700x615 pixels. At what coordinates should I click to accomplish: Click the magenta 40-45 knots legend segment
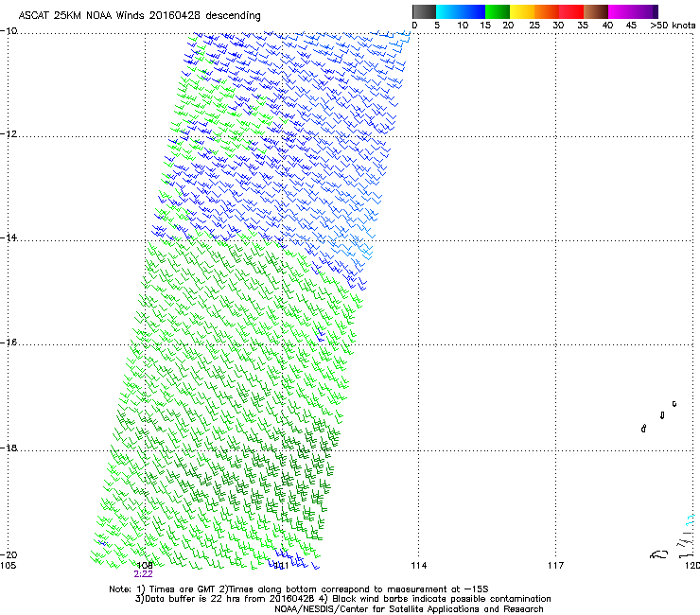[621, 11]
